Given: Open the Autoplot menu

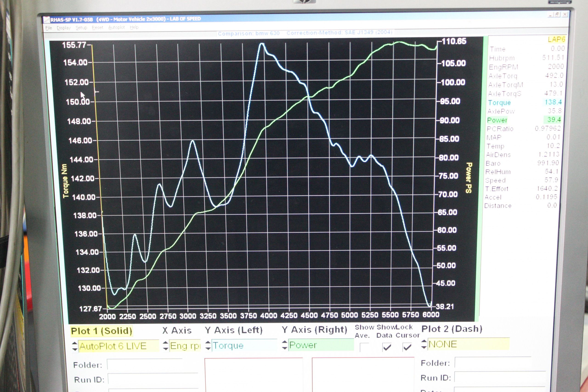Looking at the screenshot, I should pos(116,27).
